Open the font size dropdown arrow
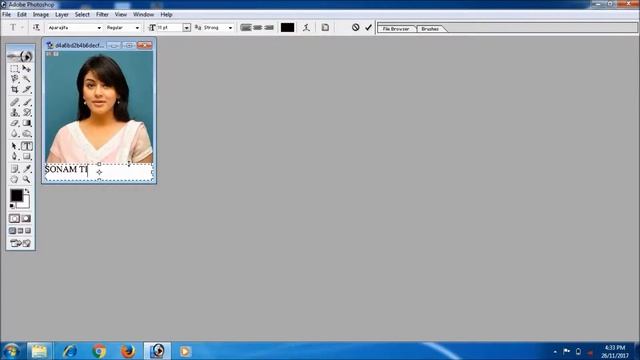 (x=187, y=27)
